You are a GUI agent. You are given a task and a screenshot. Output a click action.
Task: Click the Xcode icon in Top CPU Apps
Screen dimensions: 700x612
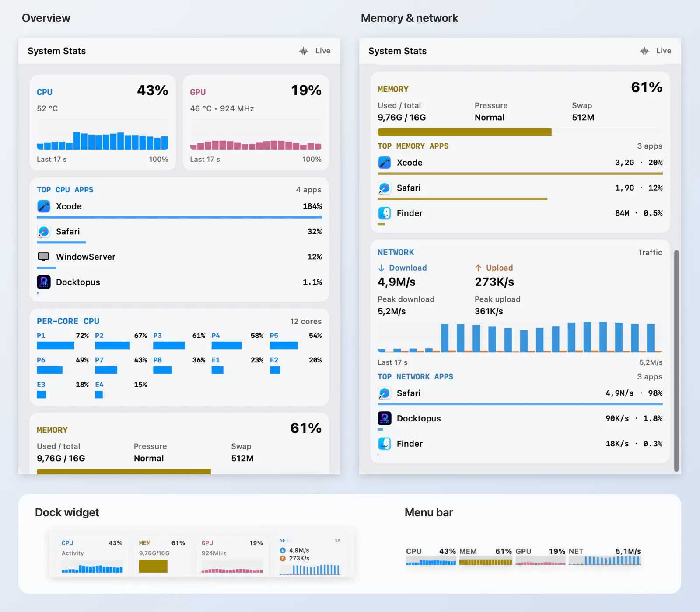pos(44,206)
